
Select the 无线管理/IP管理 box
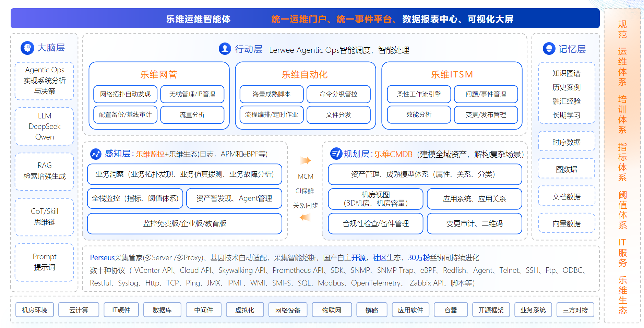pos(192,94)
